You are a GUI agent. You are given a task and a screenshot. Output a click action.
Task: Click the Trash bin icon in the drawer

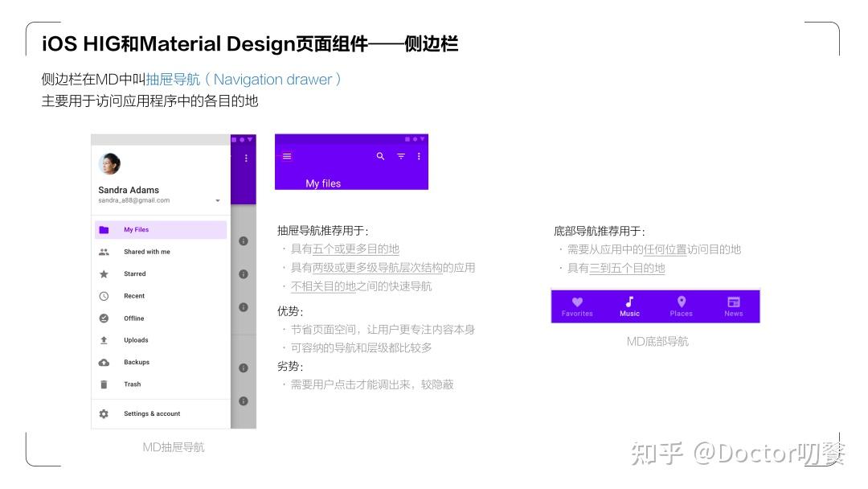(x=104, y=384)
